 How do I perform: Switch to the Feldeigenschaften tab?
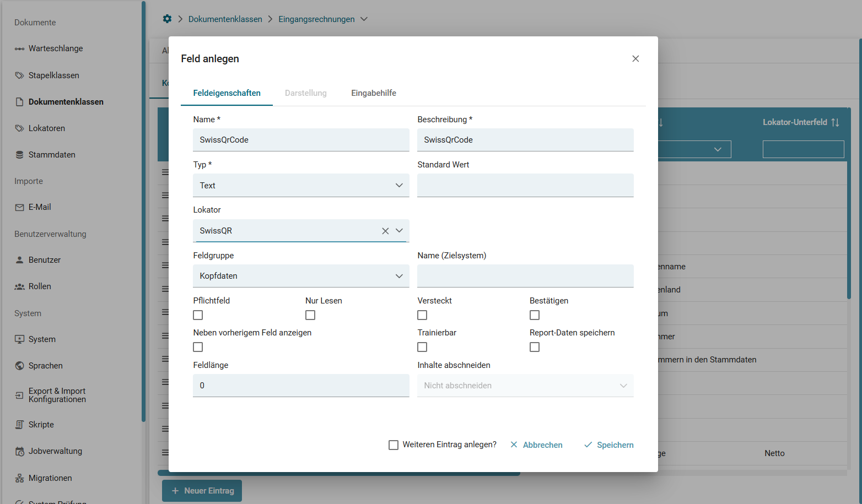coord(227,93)
